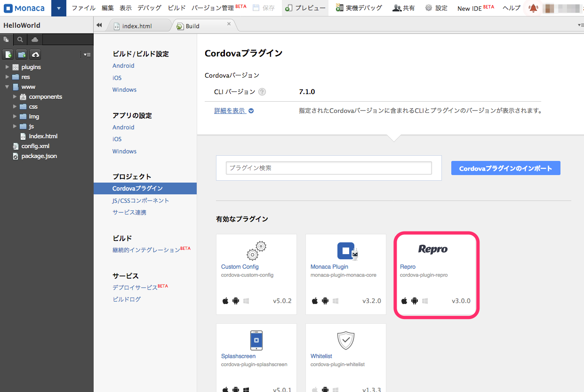Open 設定 settings
This screenshot has width=584, height=392.
coord(436,8)
